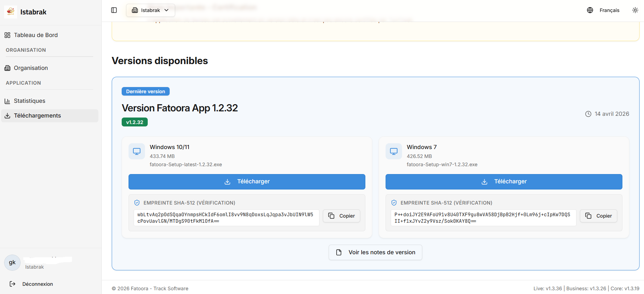Copy the Windows 7 SHA-512 hash
Viewport: 644px width, 294px height.
coord(598,216)
